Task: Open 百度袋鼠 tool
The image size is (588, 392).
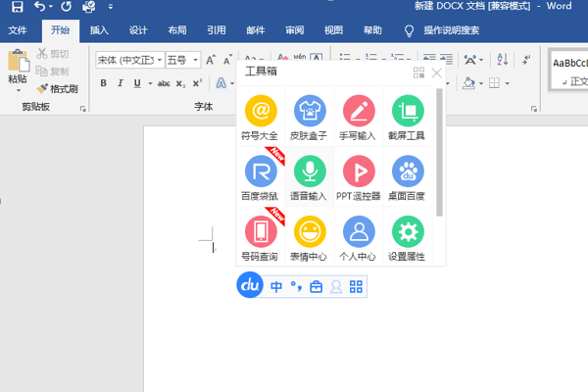Action: tap(261, 177)
